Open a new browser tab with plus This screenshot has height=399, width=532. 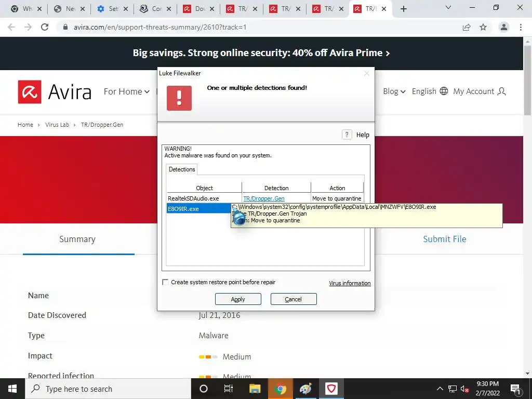403,9
